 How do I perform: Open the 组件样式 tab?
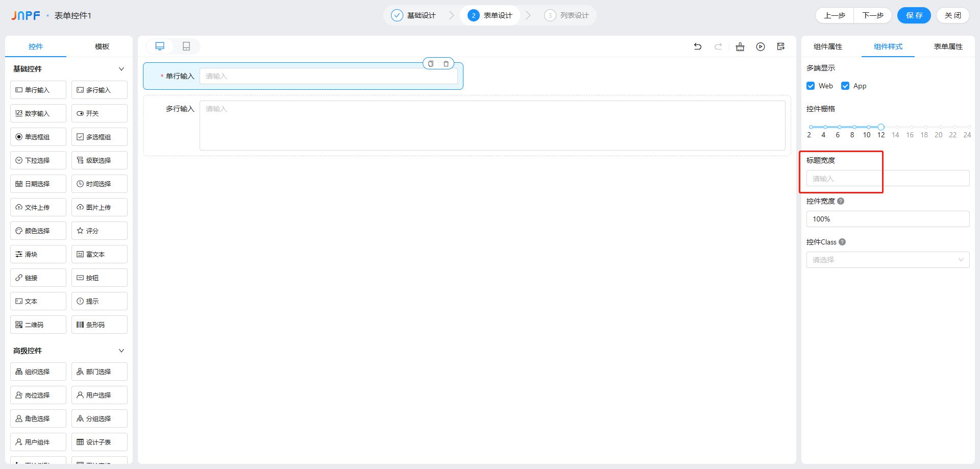(888, 46)
